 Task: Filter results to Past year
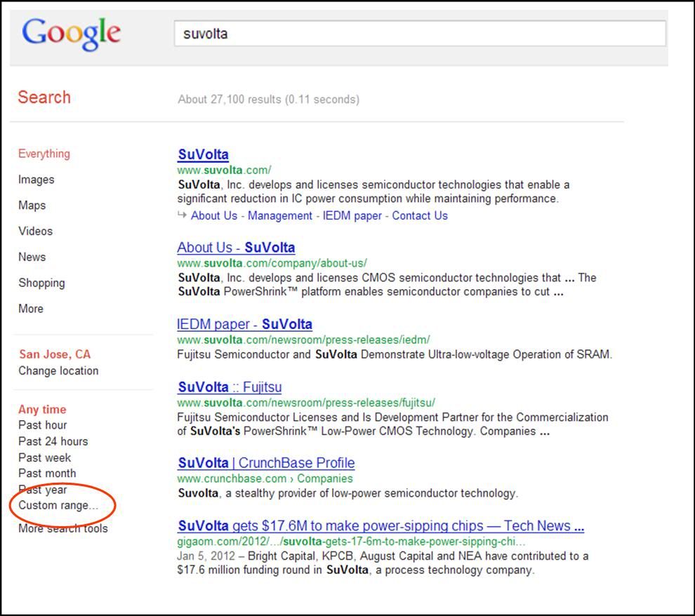[43, 490]
